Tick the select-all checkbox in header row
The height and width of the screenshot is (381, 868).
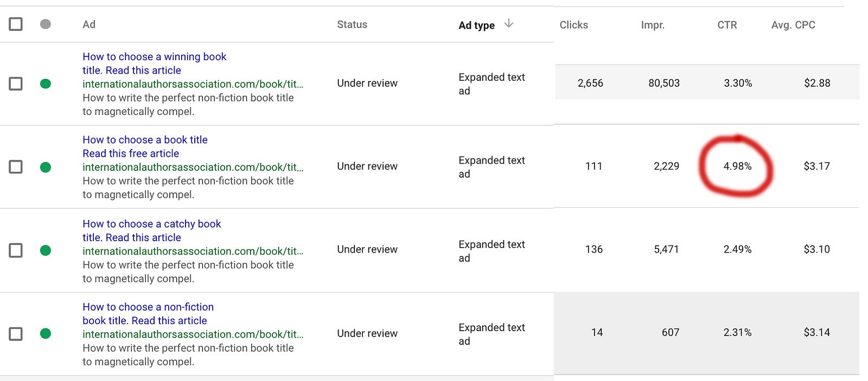tap(16, 24)
